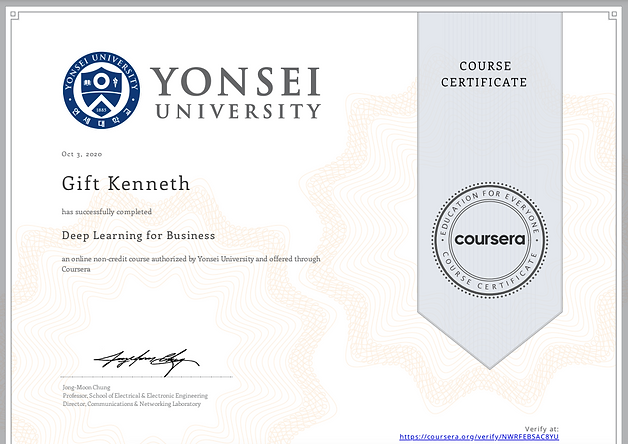Click the 'Verify at:' label

[541, 429]
